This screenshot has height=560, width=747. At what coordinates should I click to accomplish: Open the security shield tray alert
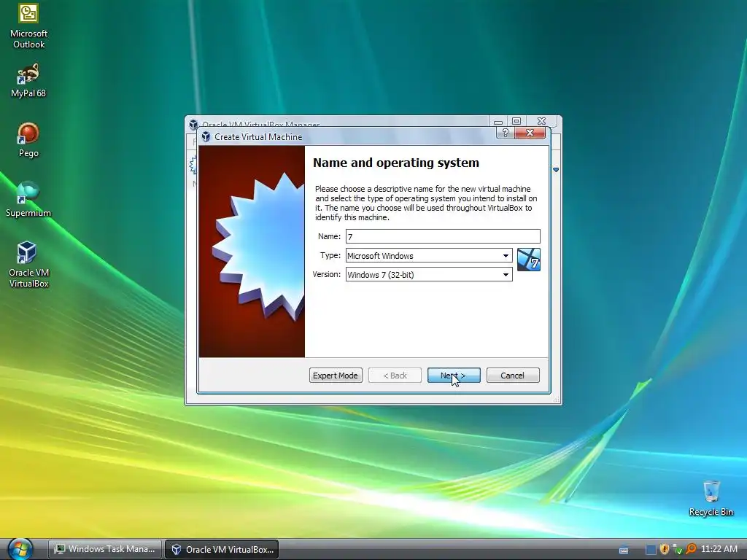coord(664,549)
